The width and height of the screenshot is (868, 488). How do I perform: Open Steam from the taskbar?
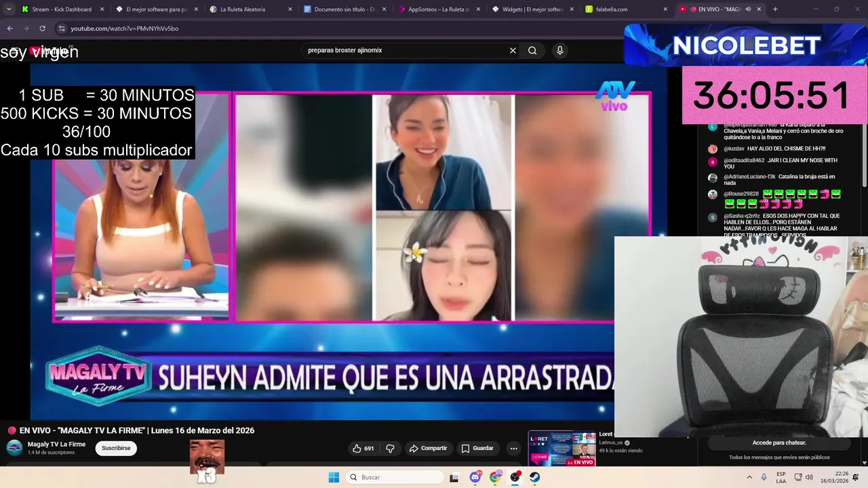(x=535, y=477)
